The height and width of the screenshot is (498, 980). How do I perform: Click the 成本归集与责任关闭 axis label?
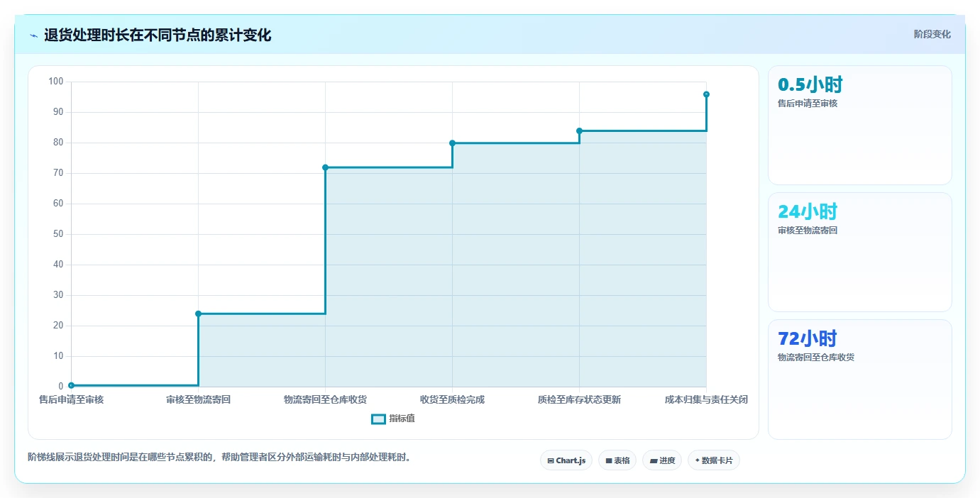point(706,400)
